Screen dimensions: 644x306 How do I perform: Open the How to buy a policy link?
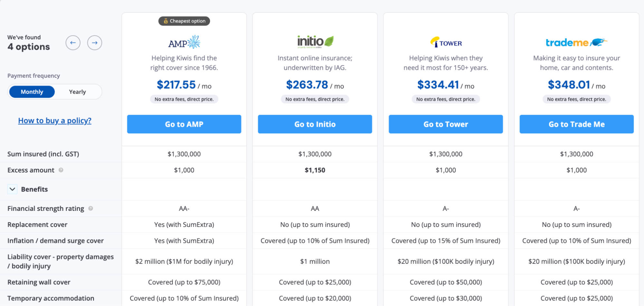point(54,121)
